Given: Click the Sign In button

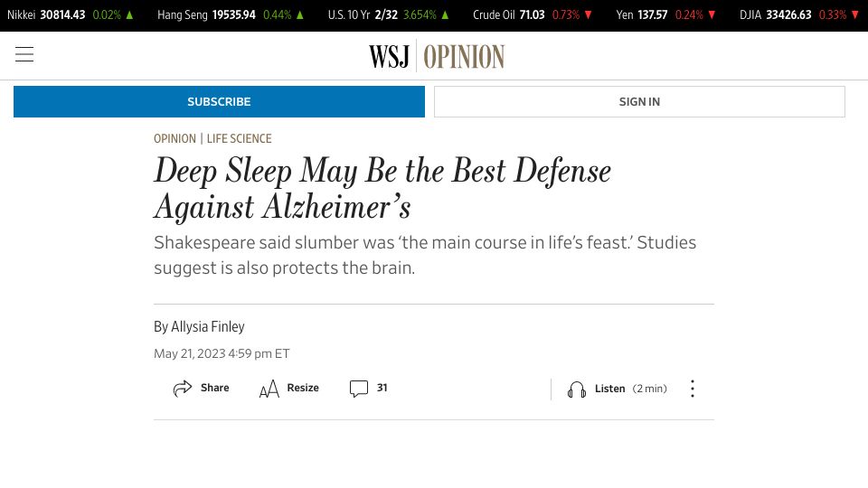Looking at the screenshot, I should 639,102.
